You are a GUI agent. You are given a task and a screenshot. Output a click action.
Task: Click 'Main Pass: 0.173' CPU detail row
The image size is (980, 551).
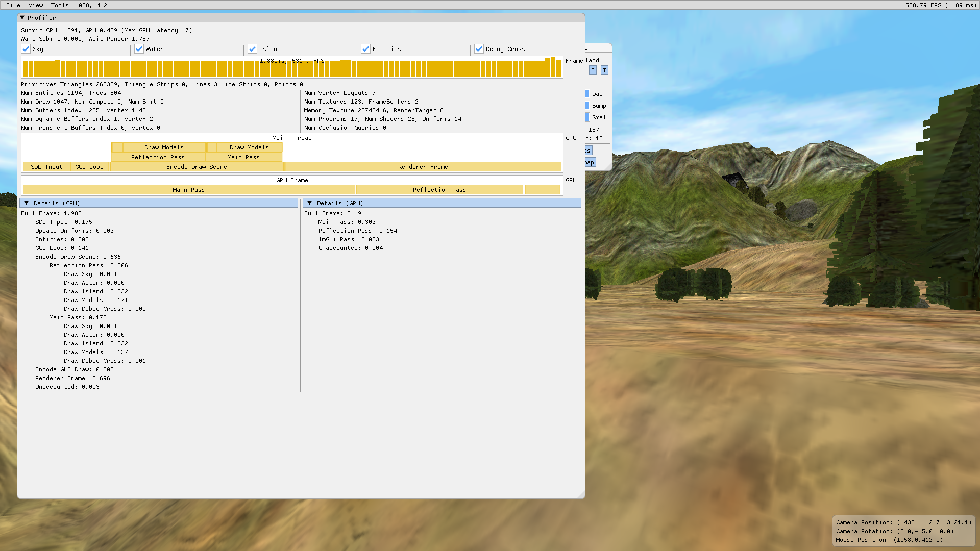click(78, 317)
